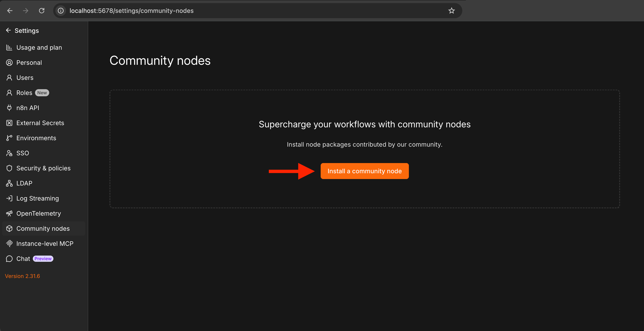This screenshot has width=644, height=331.
Task: Go to OpenTelemetry settings
Action: [44, 213]
